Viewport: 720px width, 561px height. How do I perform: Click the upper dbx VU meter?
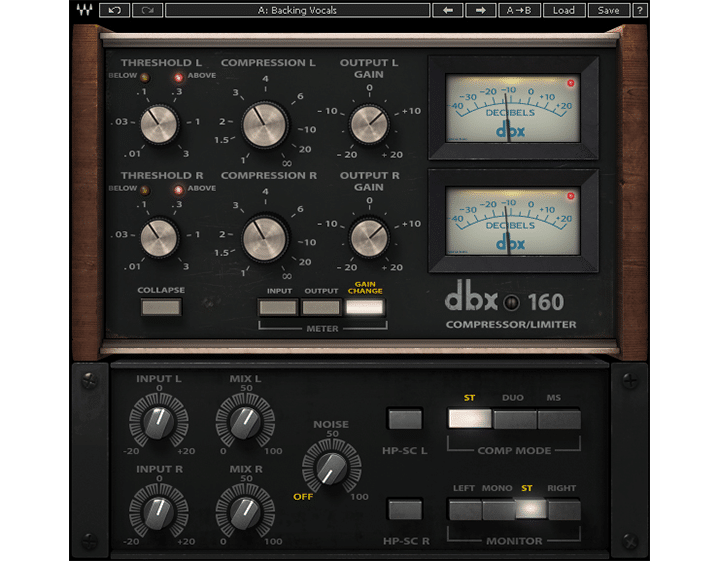point(513,108)
